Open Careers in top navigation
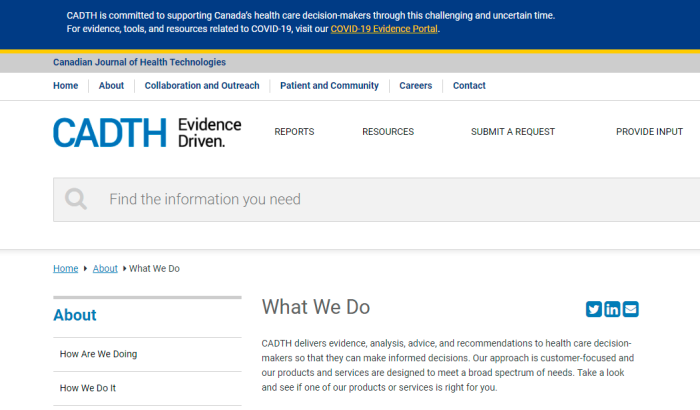700x410 pixels. (416, 85)
